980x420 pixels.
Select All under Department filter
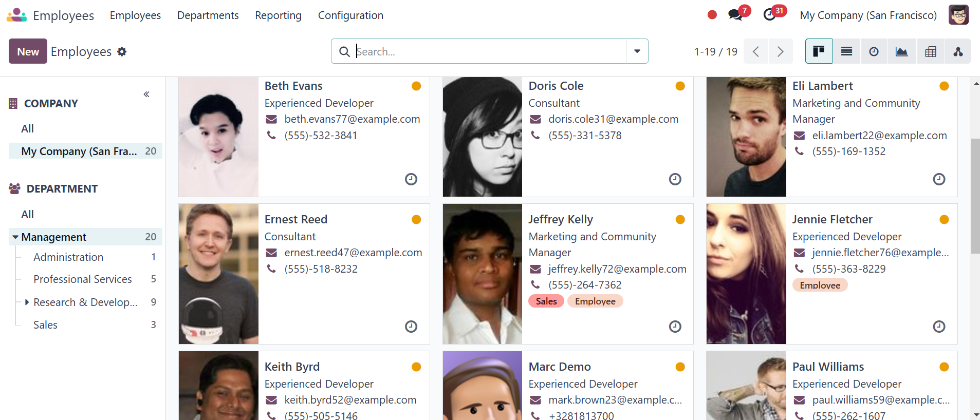27,215
